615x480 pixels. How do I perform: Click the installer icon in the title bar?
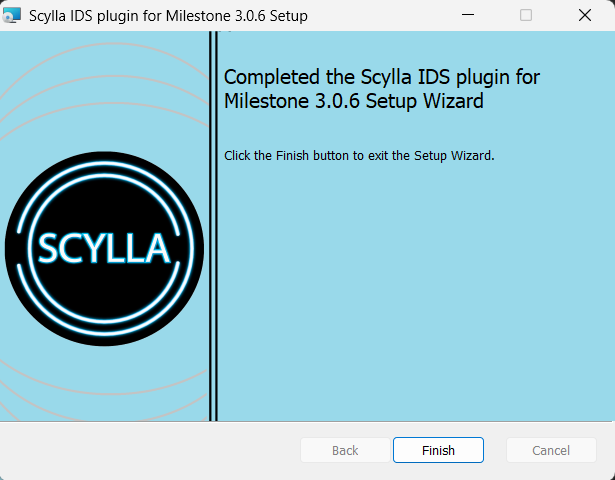pyautogui.click(x=13, y=15)
